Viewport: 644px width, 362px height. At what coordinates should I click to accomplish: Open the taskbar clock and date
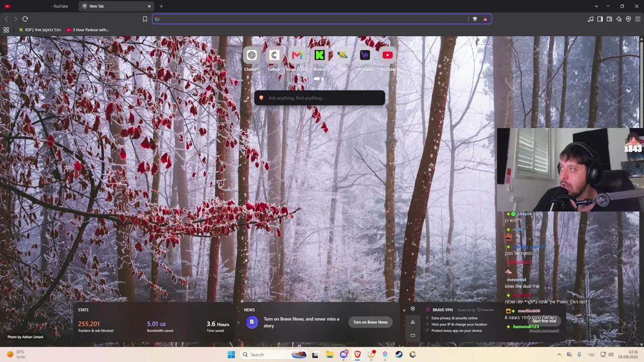click(x=628, y=354)
